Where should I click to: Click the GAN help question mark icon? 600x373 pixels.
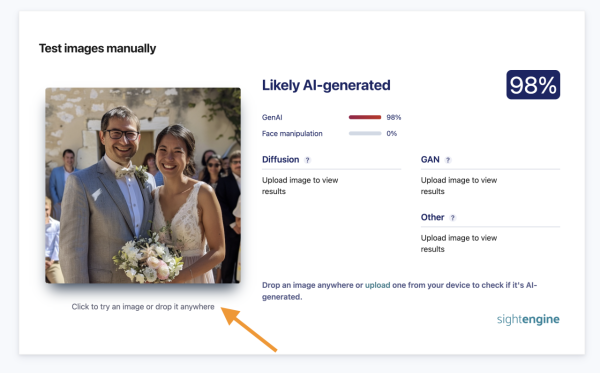click(448, 160)
